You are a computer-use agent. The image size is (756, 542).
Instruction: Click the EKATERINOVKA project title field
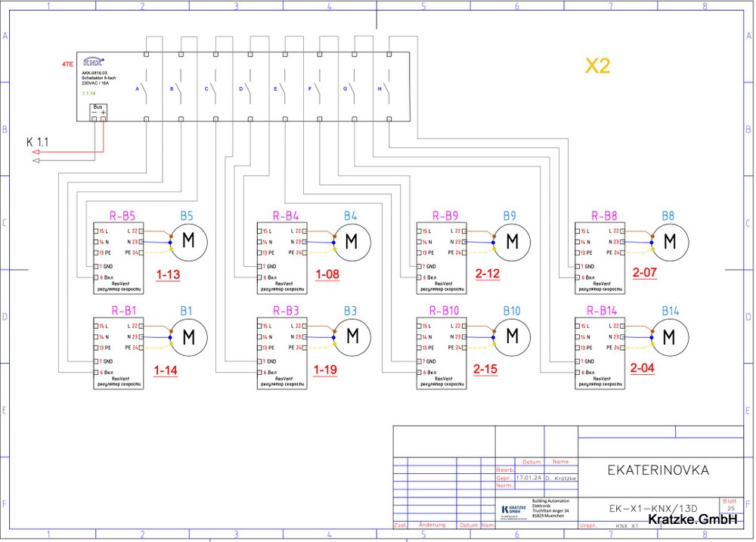click(658, 470)
